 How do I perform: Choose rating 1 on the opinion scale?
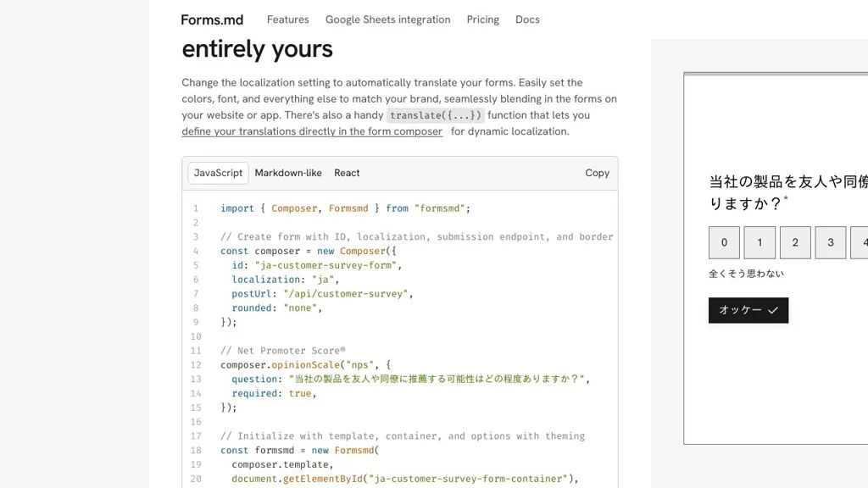pyautogui.click(x=759, y=242)
